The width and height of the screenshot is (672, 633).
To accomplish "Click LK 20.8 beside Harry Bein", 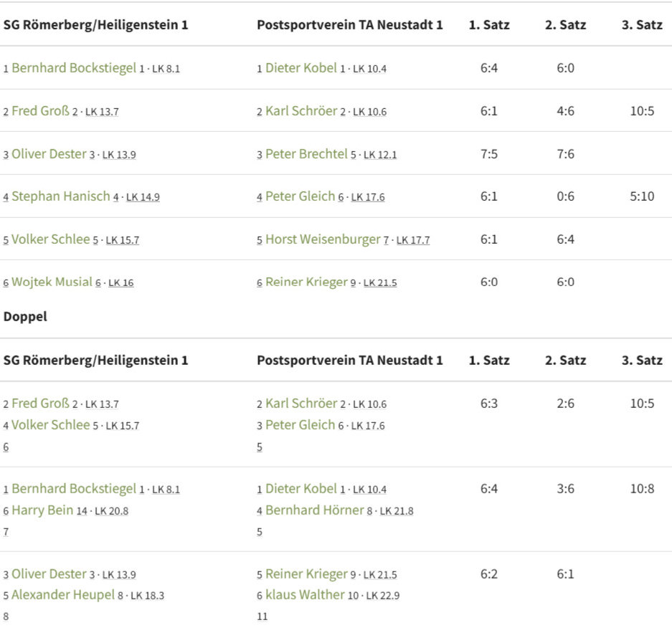I will pyautogui.click(x=111, y=510).
